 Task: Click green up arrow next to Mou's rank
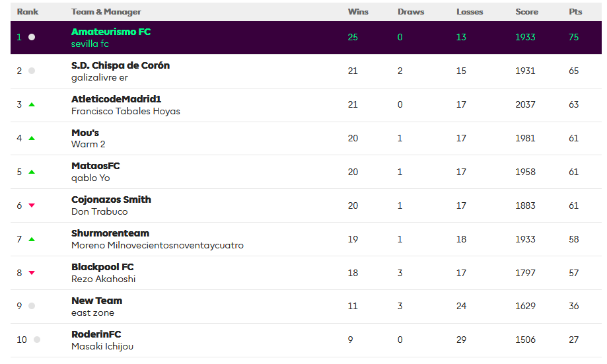32,138
